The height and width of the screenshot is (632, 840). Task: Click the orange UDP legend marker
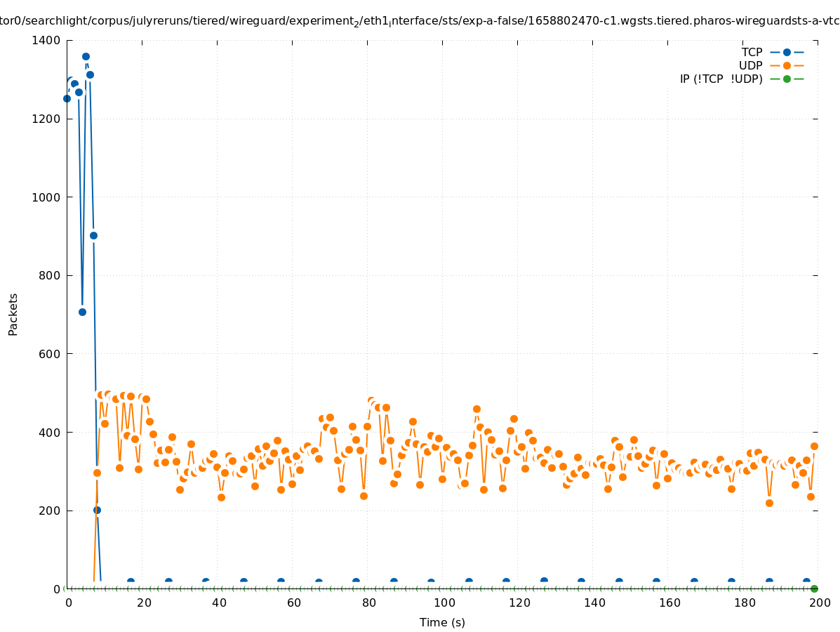tap(787, 65)
